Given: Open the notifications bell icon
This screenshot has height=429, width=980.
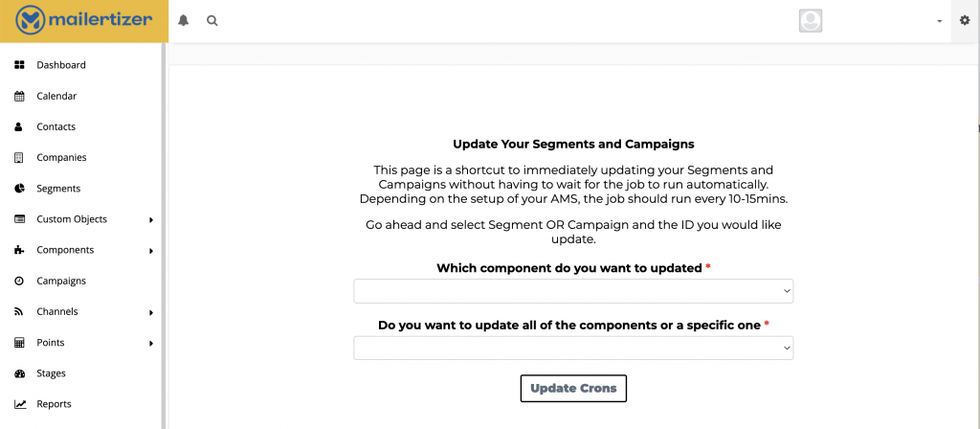Looking at the screenshot, I should click(x=183, y=21).
